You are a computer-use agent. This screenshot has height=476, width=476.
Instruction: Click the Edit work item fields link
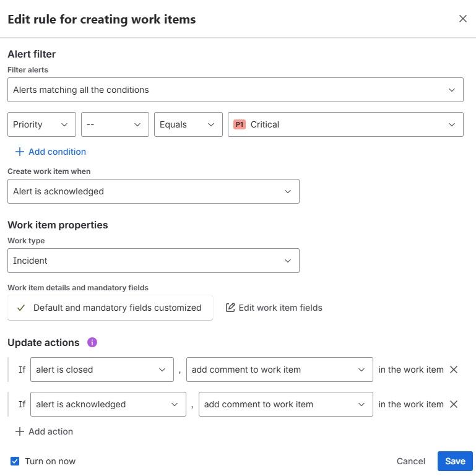(x=280, y=308)
